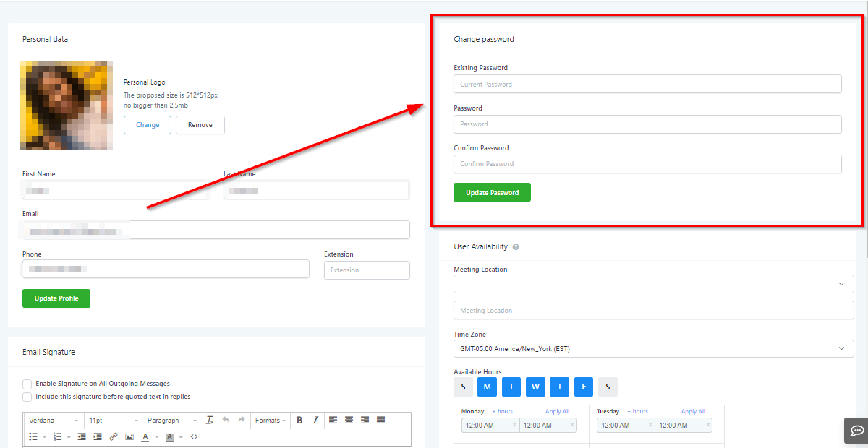Insert a link in the signature
The height and width of the screenshot is (448, 868).
tap(114, 436)
